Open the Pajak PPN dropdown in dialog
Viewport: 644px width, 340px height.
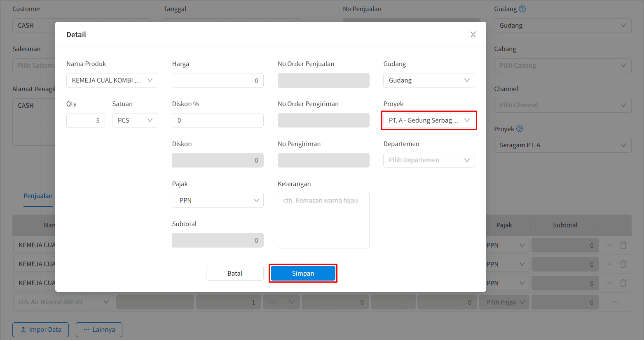[x=218, y=200]
